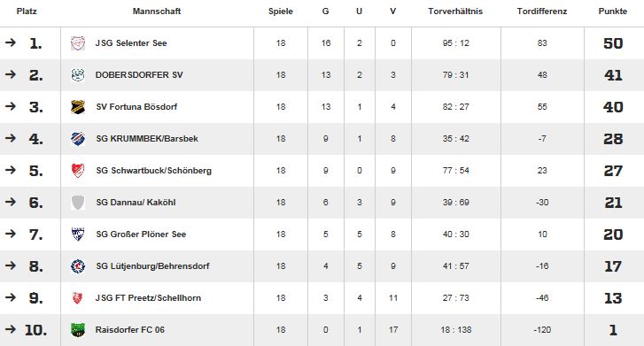Follow the SV Fortuna Bösdorf link
The width and height of the screenshot is (644, 346).
click(x=136, y=107)
